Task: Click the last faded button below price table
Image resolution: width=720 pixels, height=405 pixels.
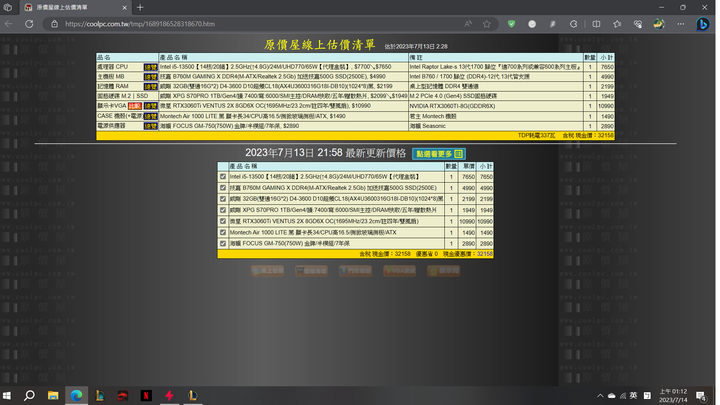Action: pos(444,271)
